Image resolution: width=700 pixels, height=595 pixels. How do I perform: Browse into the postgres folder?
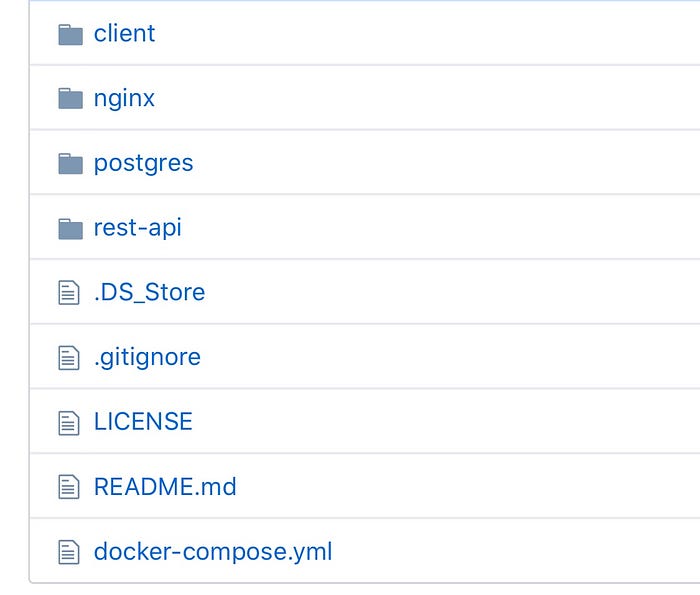pos(143,163)
